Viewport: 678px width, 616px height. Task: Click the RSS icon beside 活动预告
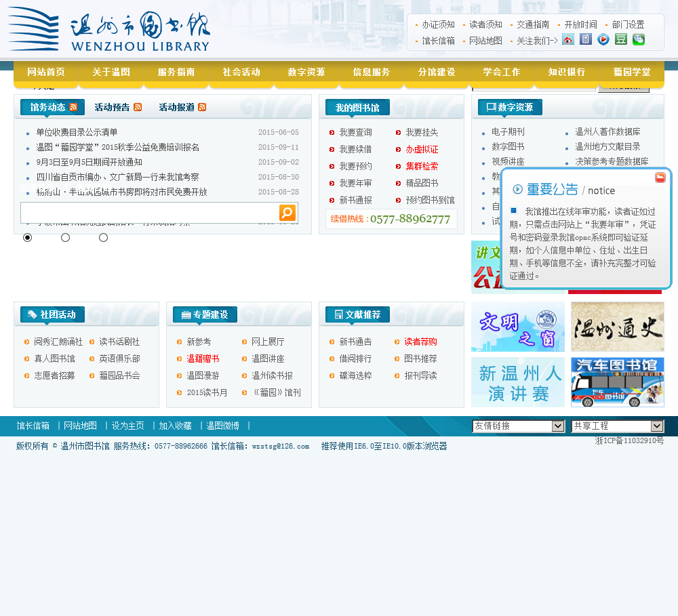coord(138,107)
